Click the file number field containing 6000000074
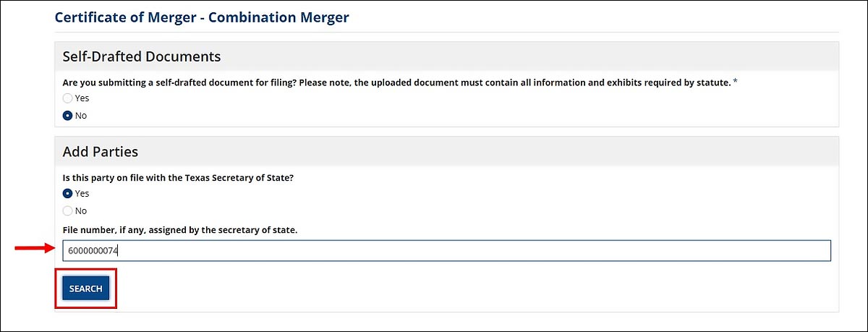This screenshot has width=868, height=332. click(446, 251)
